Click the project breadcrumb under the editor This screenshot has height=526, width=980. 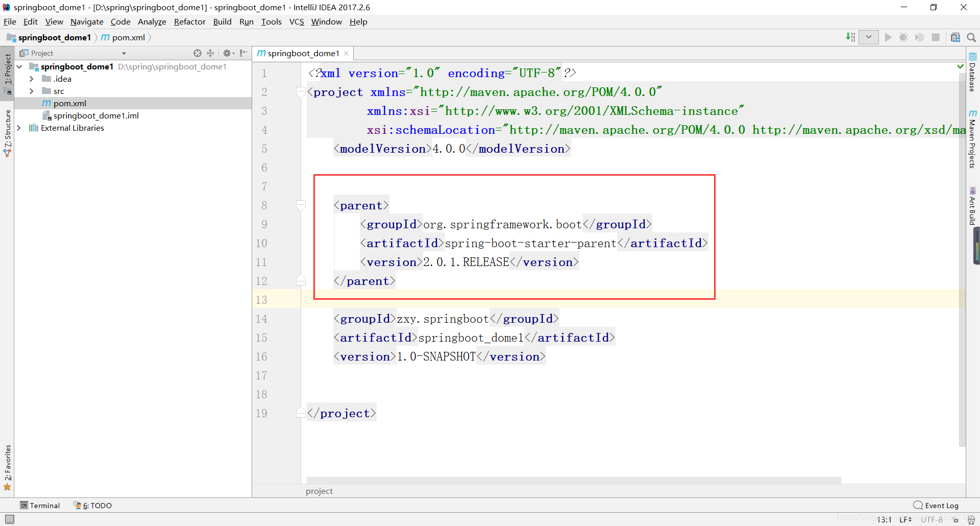[x=319, y=491]
